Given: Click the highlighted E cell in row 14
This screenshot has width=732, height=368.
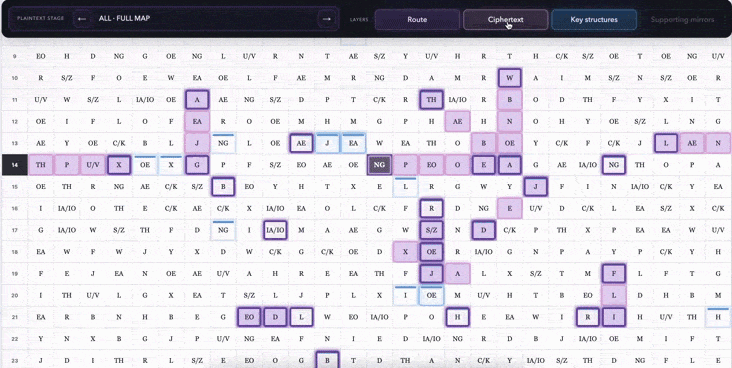Looking at the screenshot, I should [x=483, y=165].
